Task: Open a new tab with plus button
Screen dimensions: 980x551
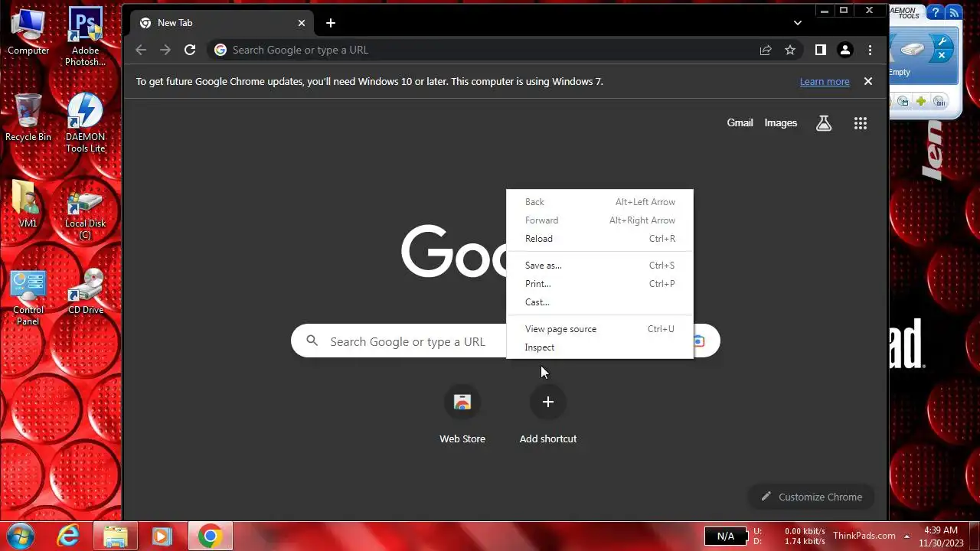Action: tap(331, 23)
